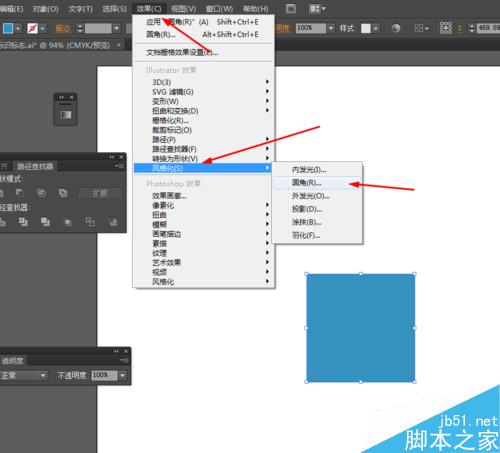Open the 选择(S) menu

pyautogui.click(x=114, y=9)
